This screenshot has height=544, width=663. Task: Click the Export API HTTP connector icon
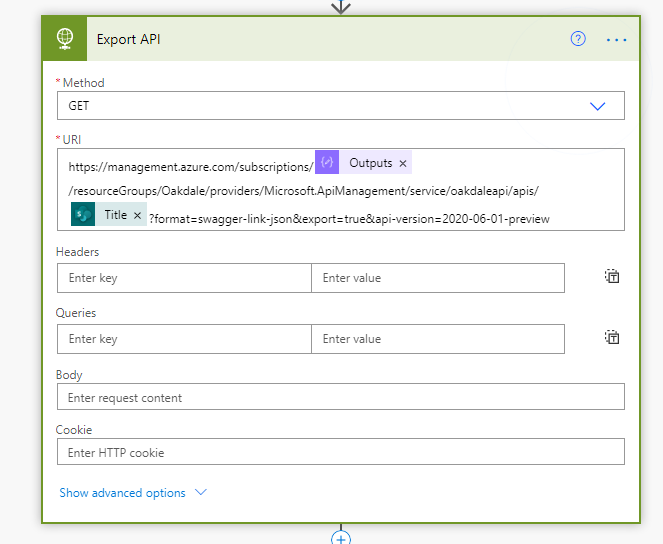pyautogui.click(x=65, y=39)
